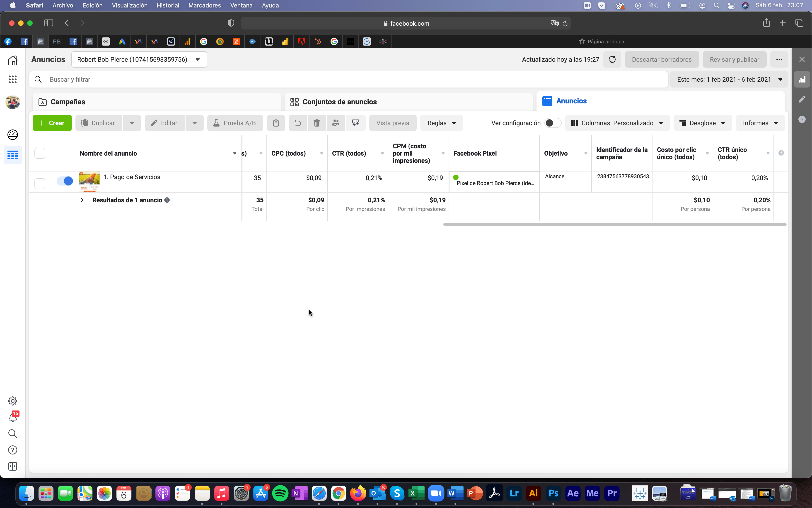This screenshot has height=508, width=812.
Task: Click the undo arrow icon
Action: point(298,123)
